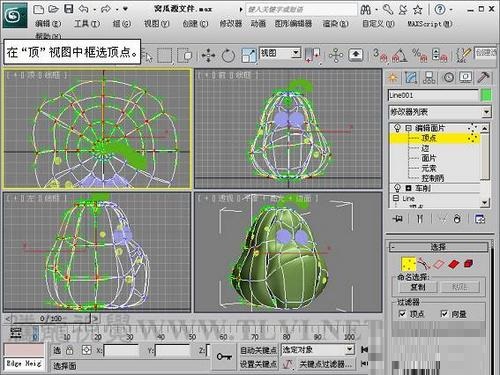Open the Utilities hammer tab
Screen dimensions: 500x375
tap(483, 78)
